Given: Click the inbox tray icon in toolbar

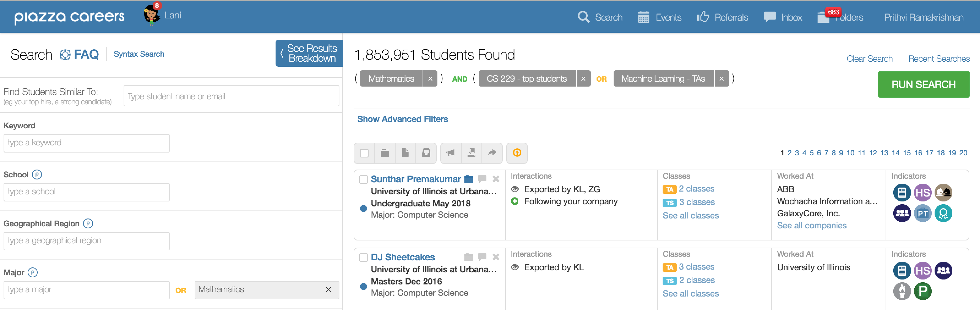Looking at the screenshot, I should click(426, 153).
